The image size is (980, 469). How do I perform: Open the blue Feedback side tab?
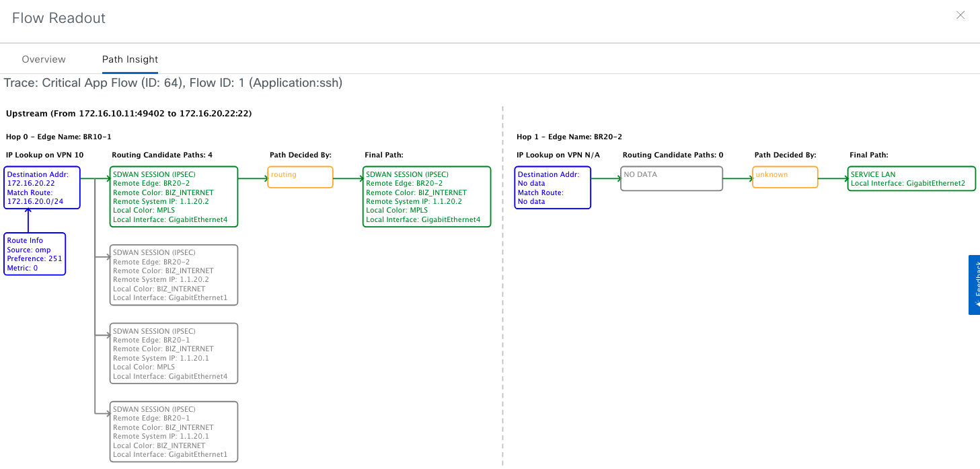pos(974,285)
